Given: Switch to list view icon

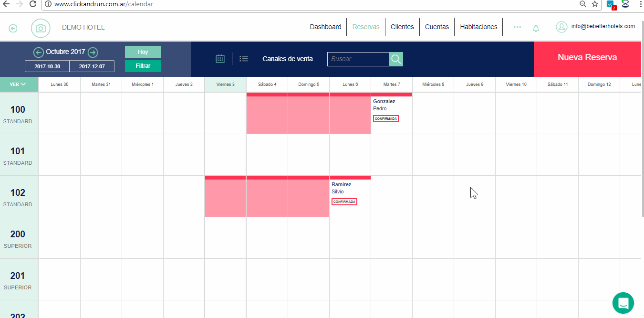Looking at the screenshot, I should 244,59.
